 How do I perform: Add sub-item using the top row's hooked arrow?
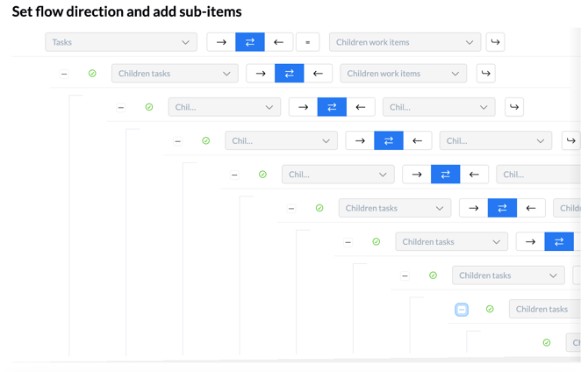click(496, 42)
